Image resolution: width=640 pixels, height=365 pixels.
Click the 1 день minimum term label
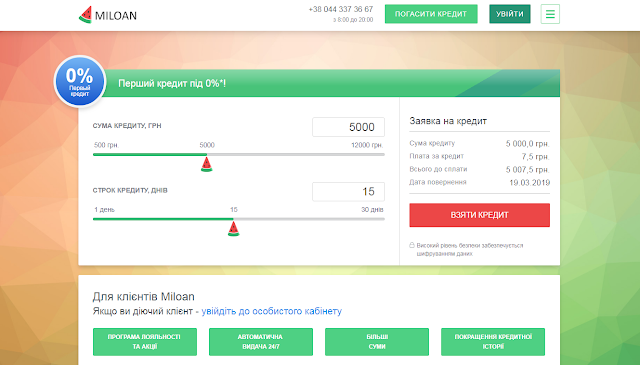tap(104, 209)
